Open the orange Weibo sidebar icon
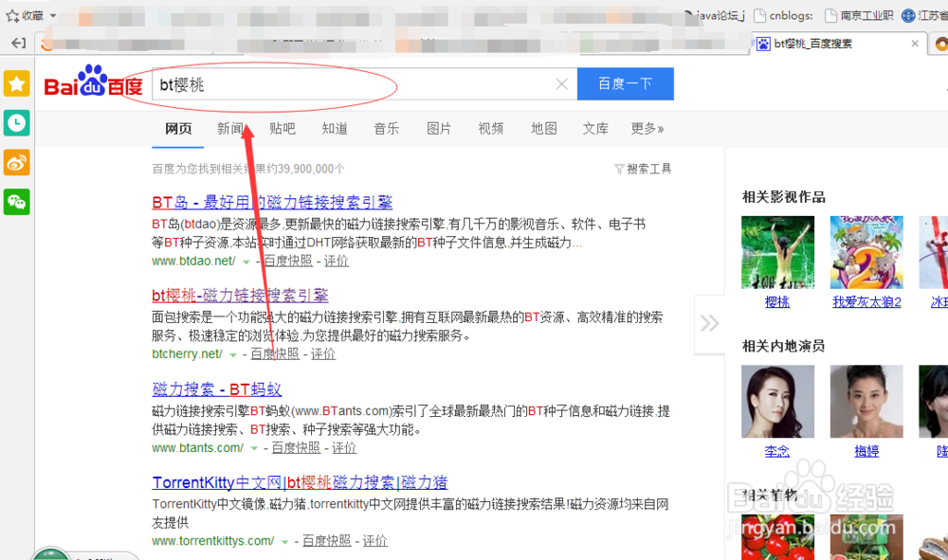This screenshot has height=560, width=948. point(16,162)
